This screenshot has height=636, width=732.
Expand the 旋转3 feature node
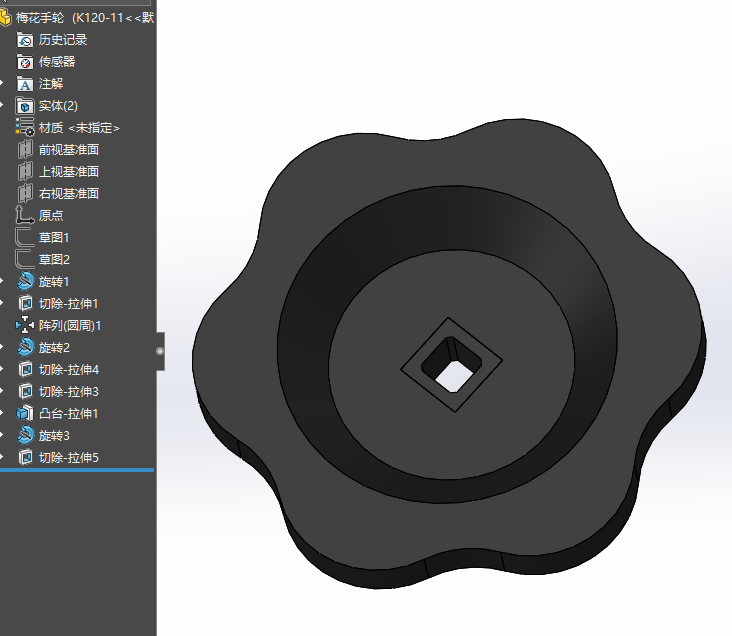point(2,436)
